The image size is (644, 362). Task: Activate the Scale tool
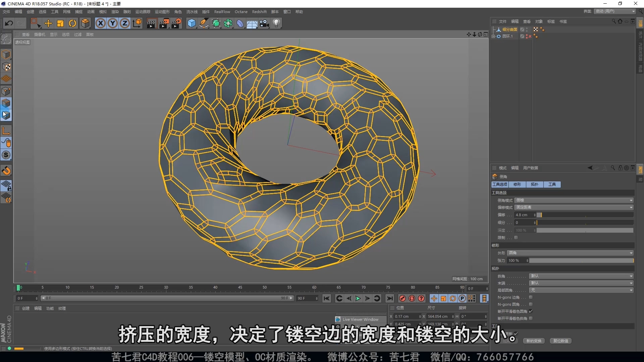click(x=60, y=23)
